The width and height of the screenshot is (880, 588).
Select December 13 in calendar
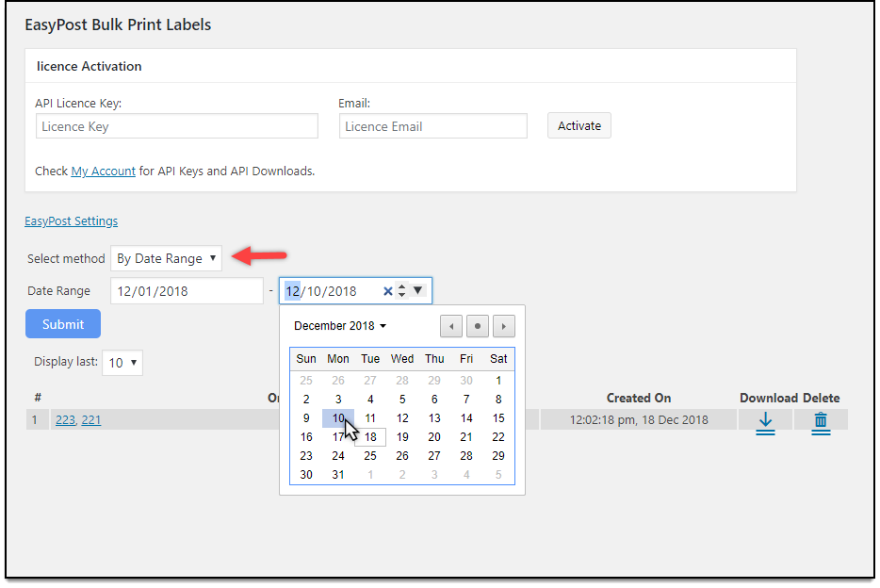[434, 418]
